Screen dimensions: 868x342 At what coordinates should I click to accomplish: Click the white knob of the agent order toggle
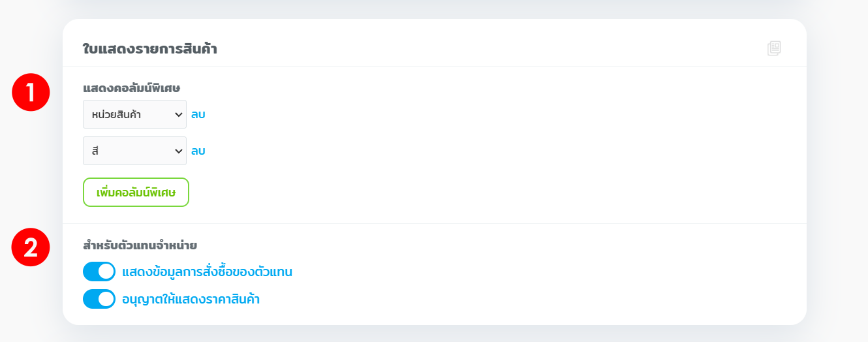(x=106, y=272)
